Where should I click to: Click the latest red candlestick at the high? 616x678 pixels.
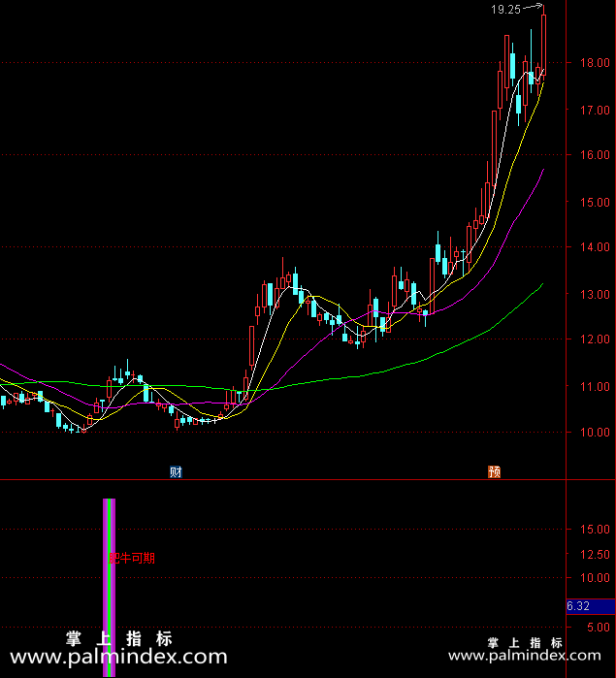tap(544, 45)
